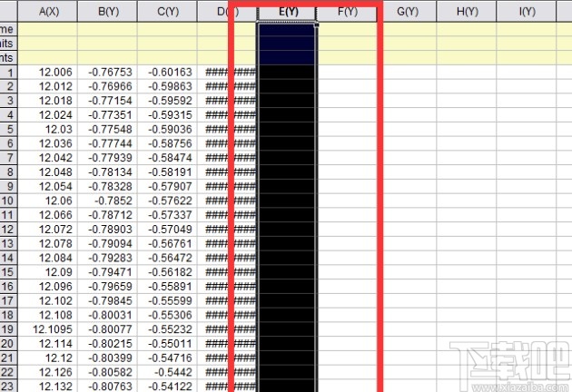
Task: Select column header H(Y)
Action: point(467,11)
